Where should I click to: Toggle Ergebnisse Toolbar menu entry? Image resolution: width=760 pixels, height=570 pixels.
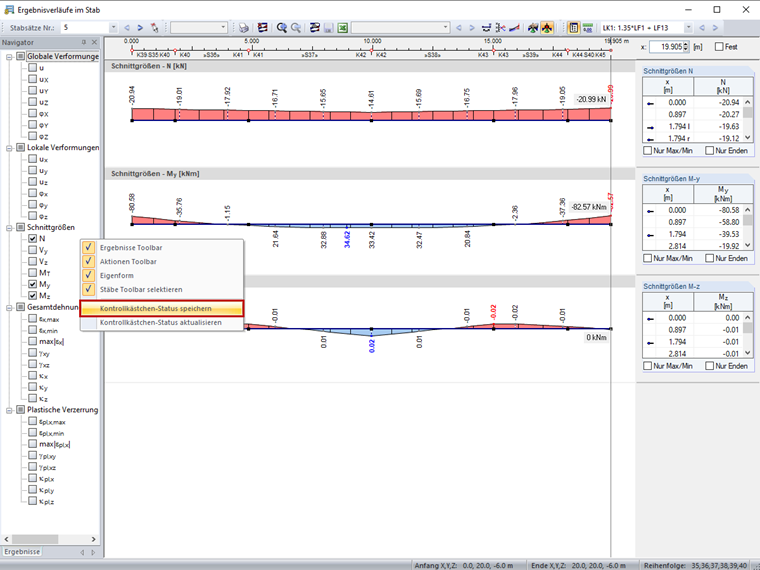162,248
